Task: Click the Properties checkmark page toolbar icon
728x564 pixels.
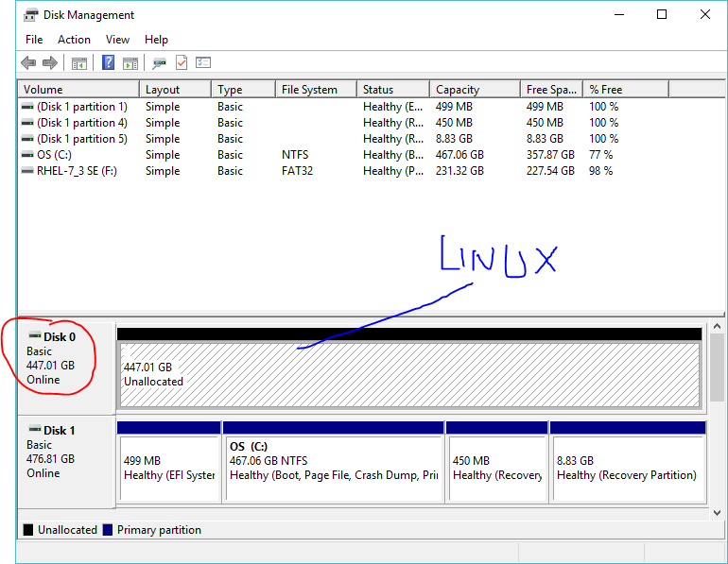Action: (182, 63)
